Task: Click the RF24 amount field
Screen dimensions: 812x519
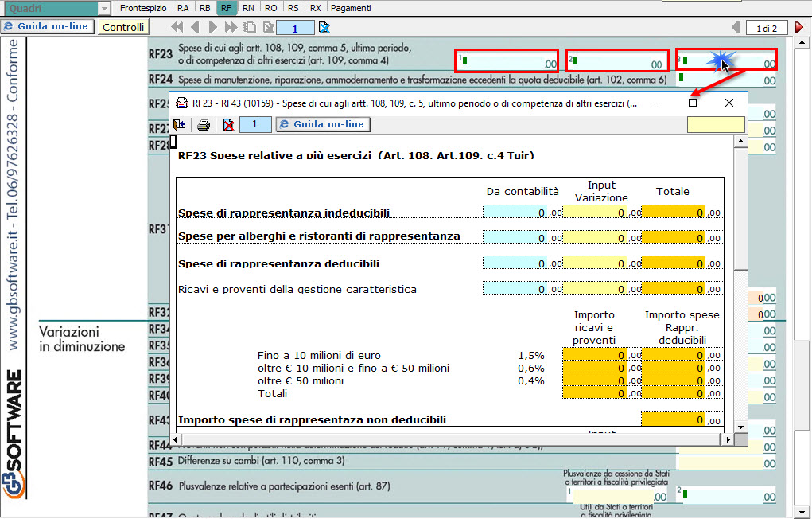Action: (x=727, y=80)
